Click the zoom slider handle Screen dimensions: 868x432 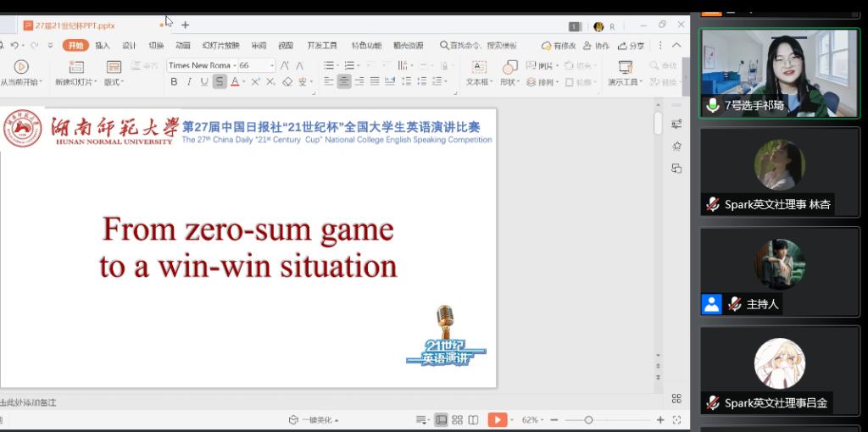[588, 420]
